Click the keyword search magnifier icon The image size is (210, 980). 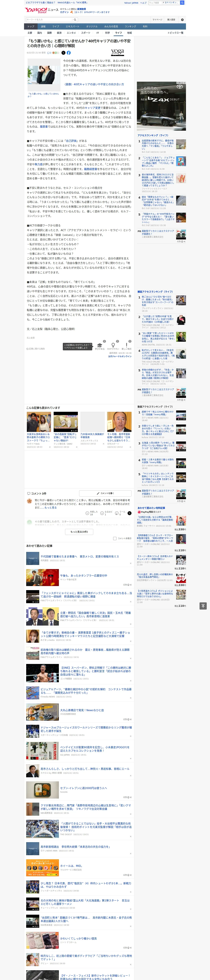point(75,19)
